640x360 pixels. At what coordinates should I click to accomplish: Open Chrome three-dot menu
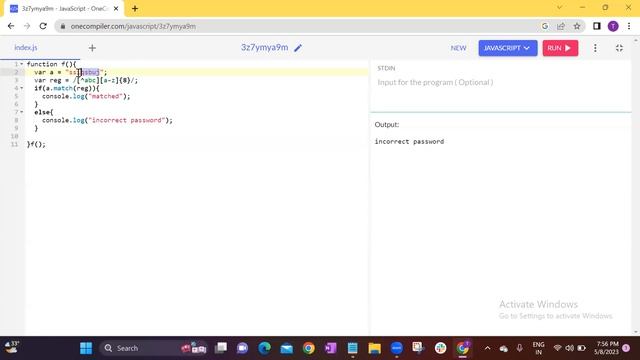pyautogui.click(x=629, y=26)
